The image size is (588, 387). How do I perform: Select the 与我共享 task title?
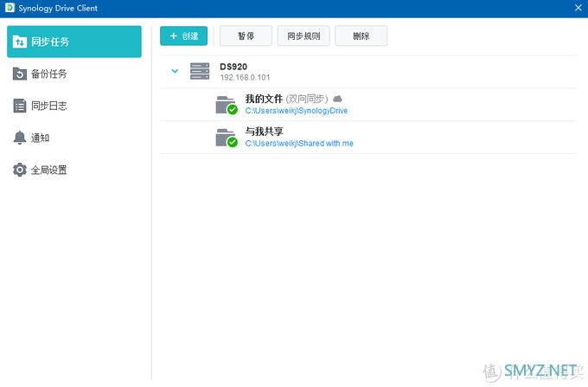pyautogui.click(x=264, y=132)
